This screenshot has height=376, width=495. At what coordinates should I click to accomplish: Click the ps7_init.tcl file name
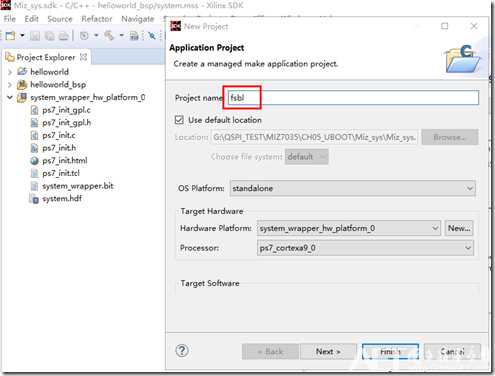point(61,173)
